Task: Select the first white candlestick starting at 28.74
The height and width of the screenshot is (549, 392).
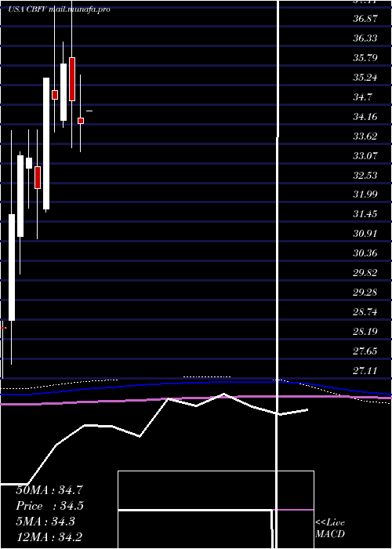Action: (x=12, y=267)
